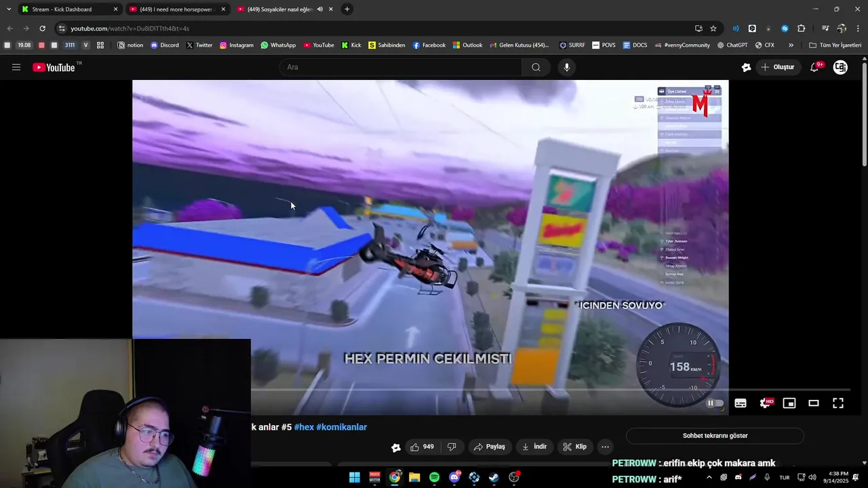Open the player settings gear
The width and height of the screenshot is (868, 488).
tap(765, 403)
